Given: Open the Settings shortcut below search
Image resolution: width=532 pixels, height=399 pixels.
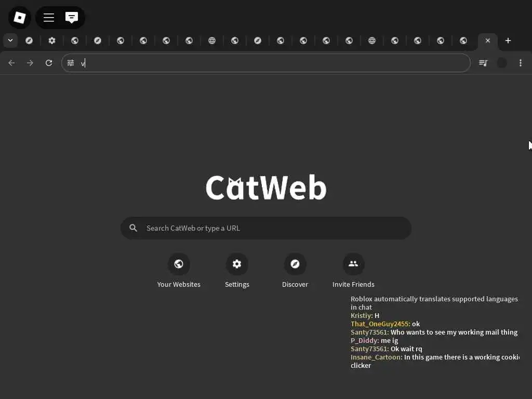Looking at the screenshot, I should tap(237, 271).
